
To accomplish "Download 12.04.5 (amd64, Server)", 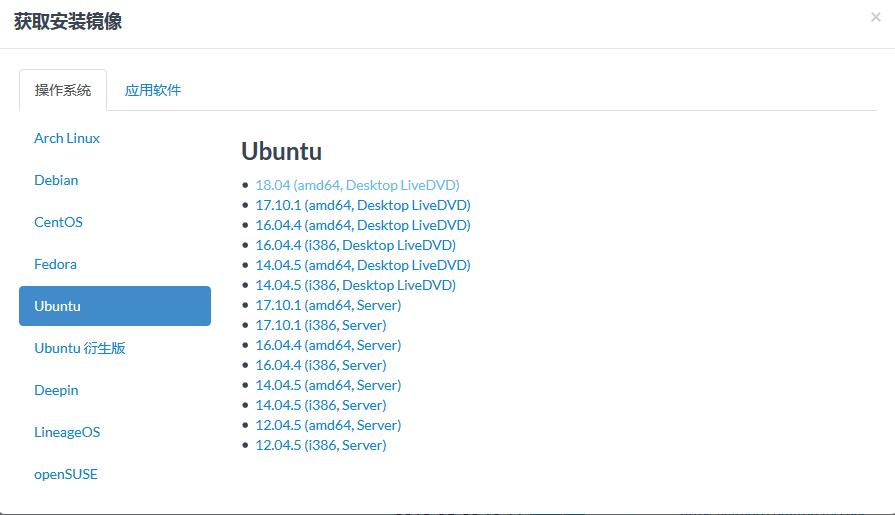I will [328, 425].
